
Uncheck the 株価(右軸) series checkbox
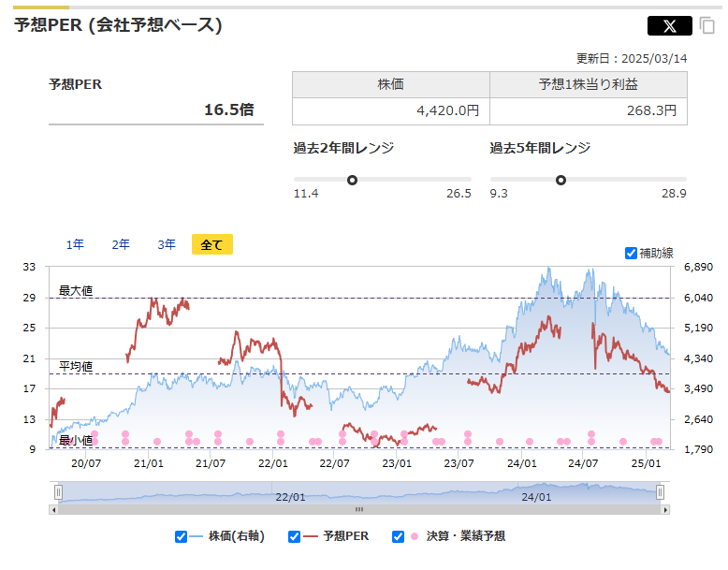point(182,536)
